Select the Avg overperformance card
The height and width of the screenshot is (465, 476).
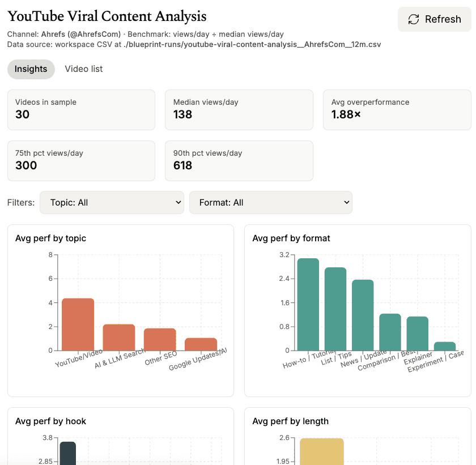pos(397,110)
